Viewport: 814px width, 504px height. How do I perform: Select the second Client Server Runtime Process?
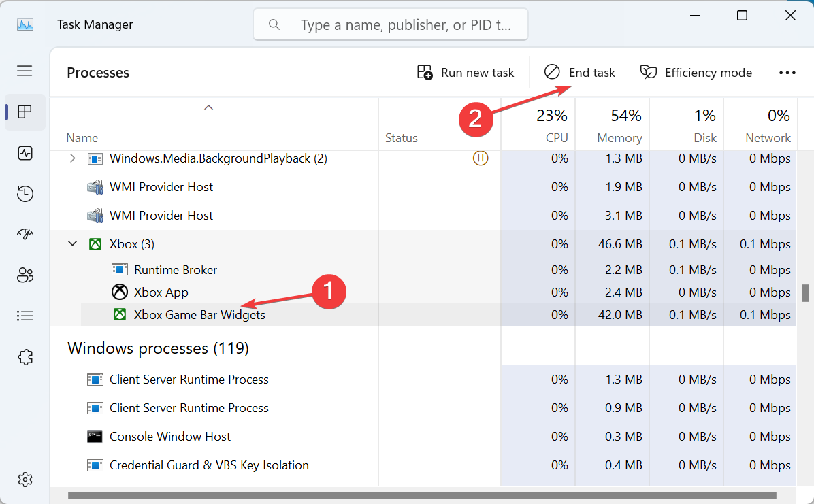coord(423,408)
